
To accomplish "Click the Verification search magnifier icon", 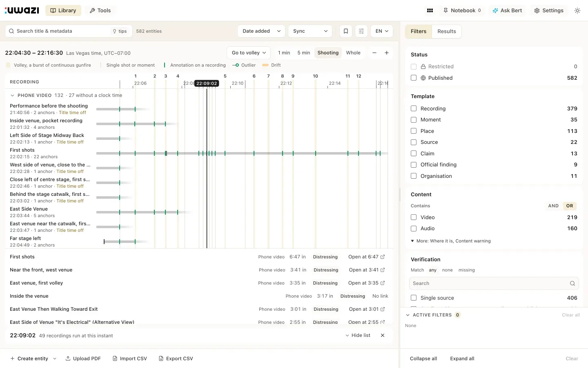I will (572, 283).
